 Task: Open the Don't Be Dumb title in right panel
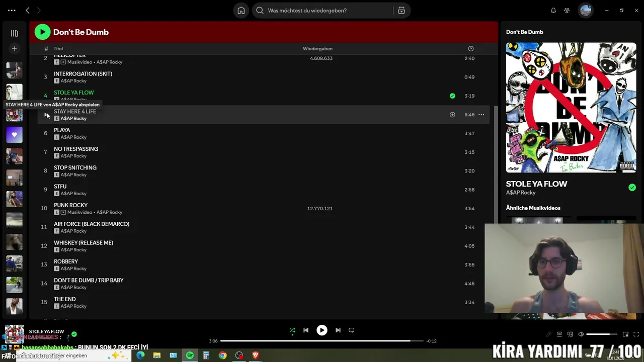(x=524, y=32)
